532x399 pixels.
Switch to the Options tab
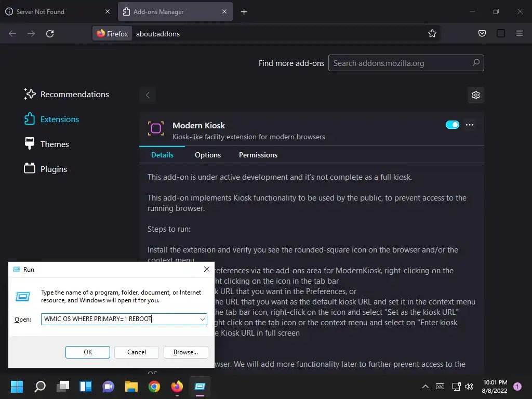tap(208, 155)
